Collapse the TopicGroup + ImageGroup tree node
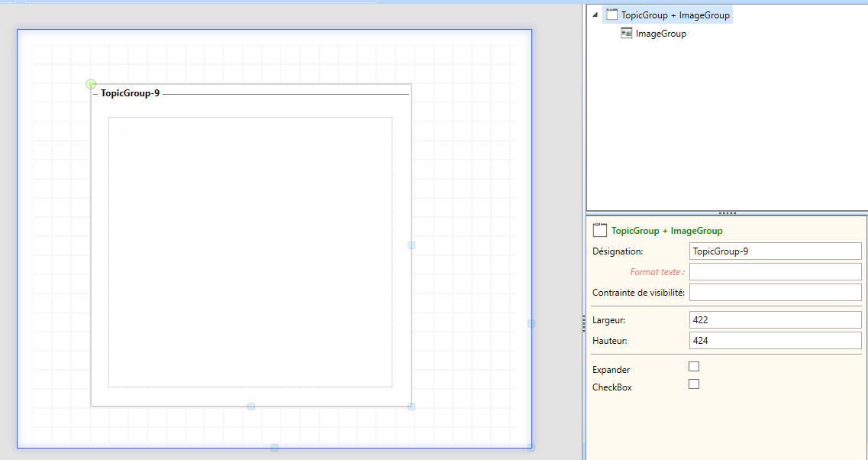 coord(595,15)
